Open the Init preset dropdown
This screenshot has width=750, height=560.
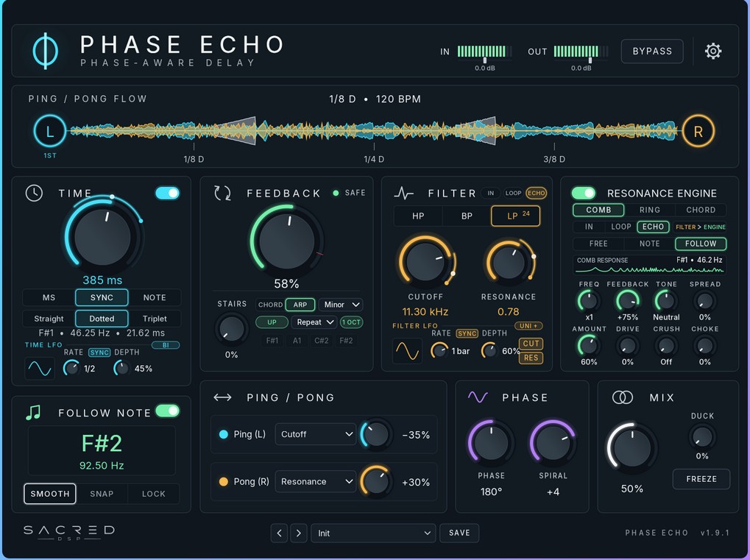tap(373, 534)
